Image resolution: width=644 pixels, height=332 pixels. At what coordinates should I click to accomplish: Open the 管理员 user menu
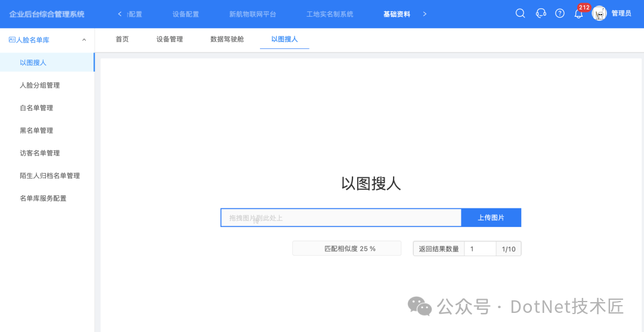[x=621, y=14]
